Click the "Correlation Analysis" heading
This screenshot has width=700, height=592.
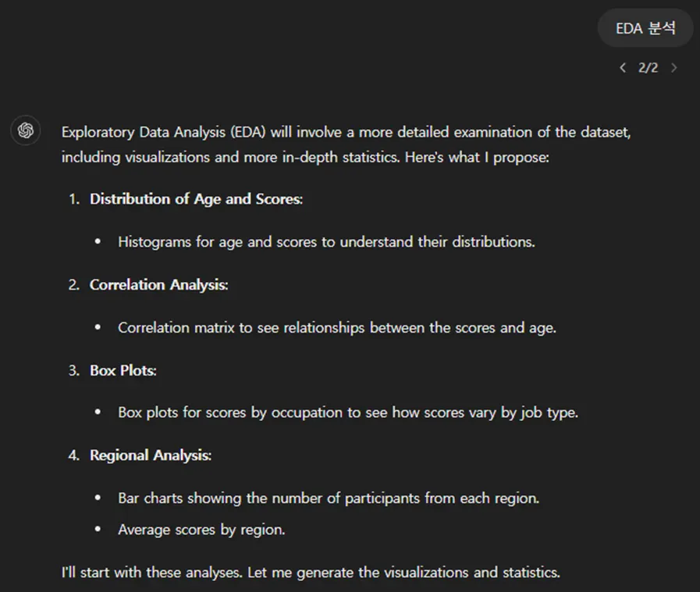[158, 285]
